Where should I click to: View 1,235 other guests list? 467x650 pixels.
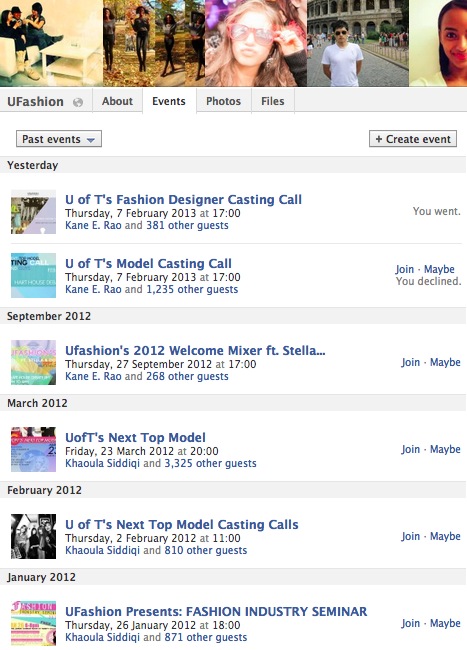(192, 289)
